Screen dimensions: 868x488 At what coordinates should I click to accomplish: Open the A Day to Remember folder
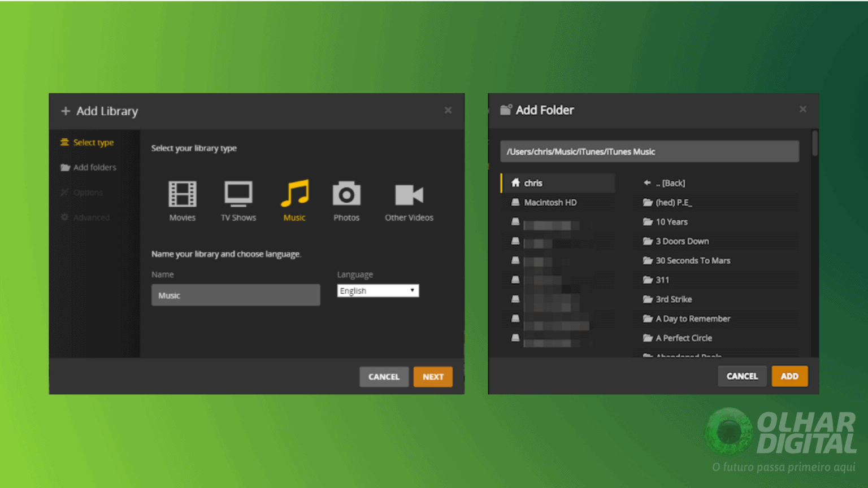(x=687, y=319)
